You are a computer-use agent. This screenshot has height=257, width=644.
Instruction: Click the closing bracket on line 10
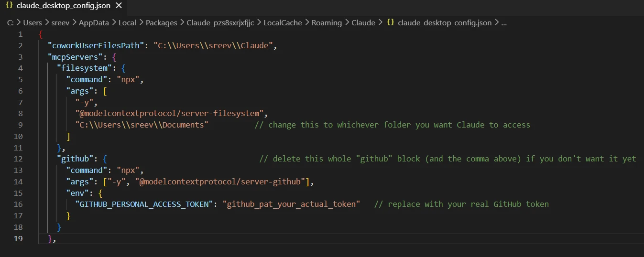pyautogui.click(x=68, y=136)
